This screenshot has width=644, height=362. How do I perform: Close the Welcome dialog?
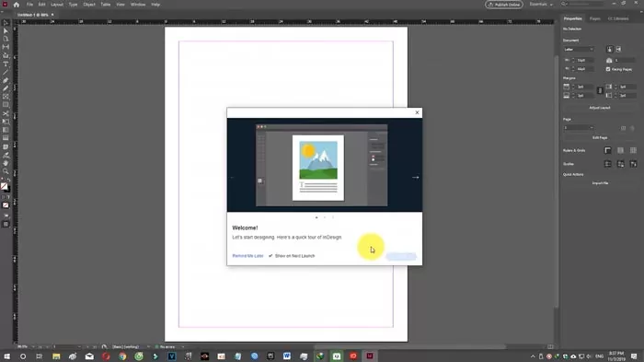pyautogui.click(x=418, y=112)
